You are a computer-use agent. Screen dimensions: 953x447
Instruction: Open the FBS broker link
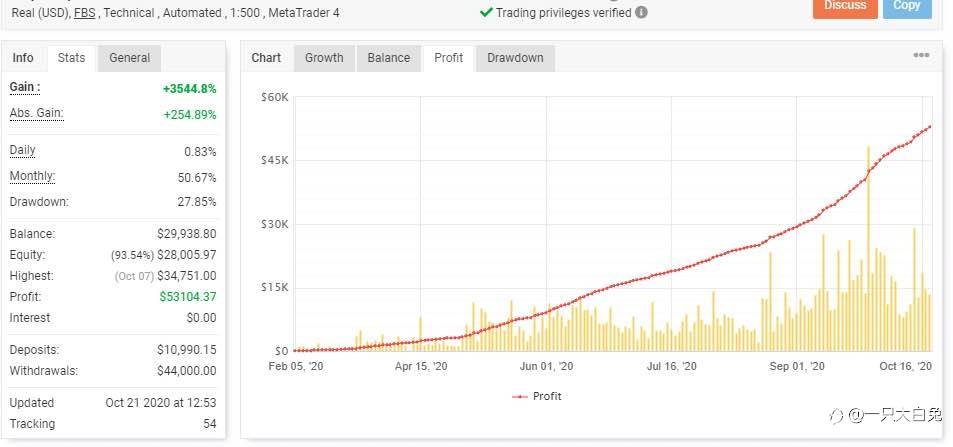click(85, 13)
